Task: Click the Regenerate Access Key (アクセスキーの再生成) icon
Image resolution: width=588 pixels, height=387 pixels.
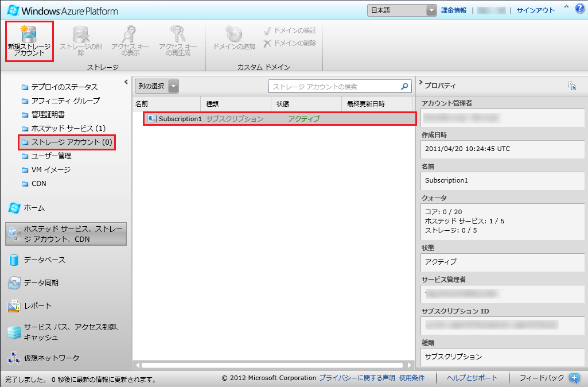Action: (x=177, y=34)
